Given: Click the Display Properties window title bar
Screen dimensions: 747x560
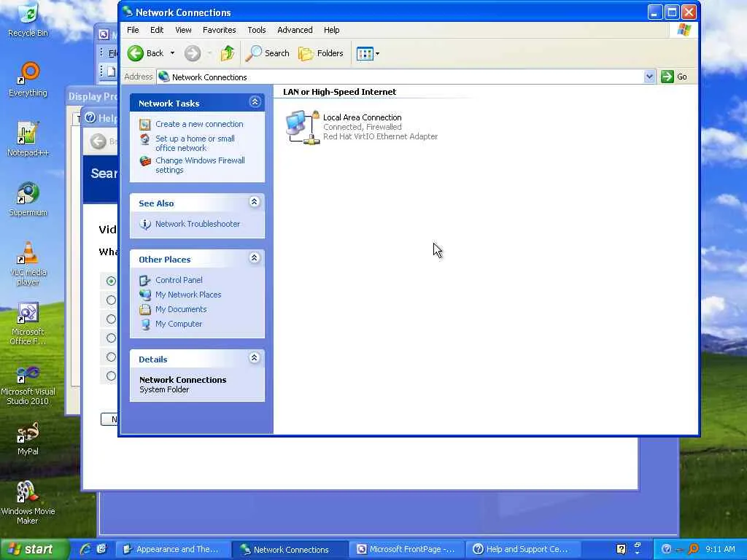Looking at the screenshot, I should tap(91, 97).
